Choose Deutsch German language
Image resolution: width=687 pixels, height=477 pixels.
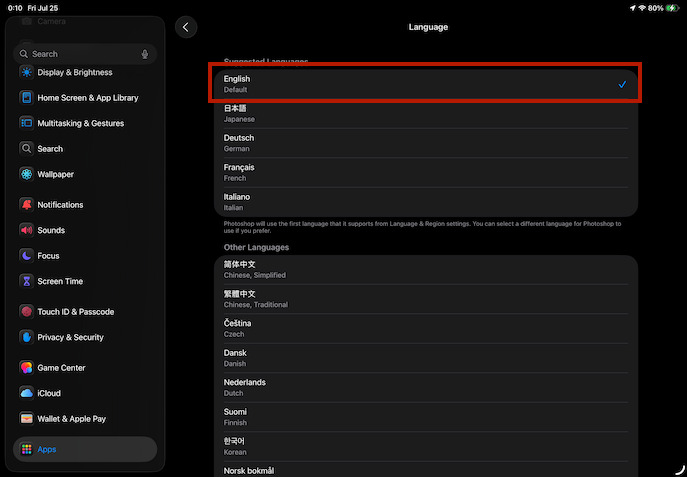[x=425, y=142]
